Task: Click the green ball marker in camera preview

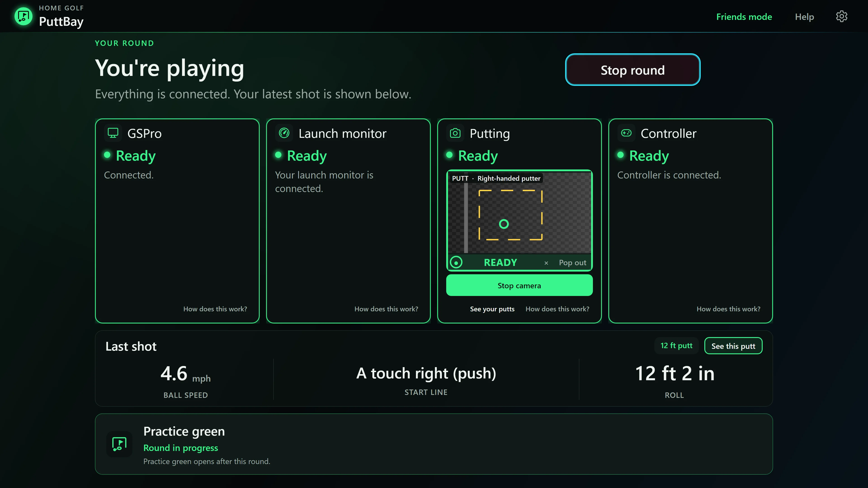Action: 504,224
